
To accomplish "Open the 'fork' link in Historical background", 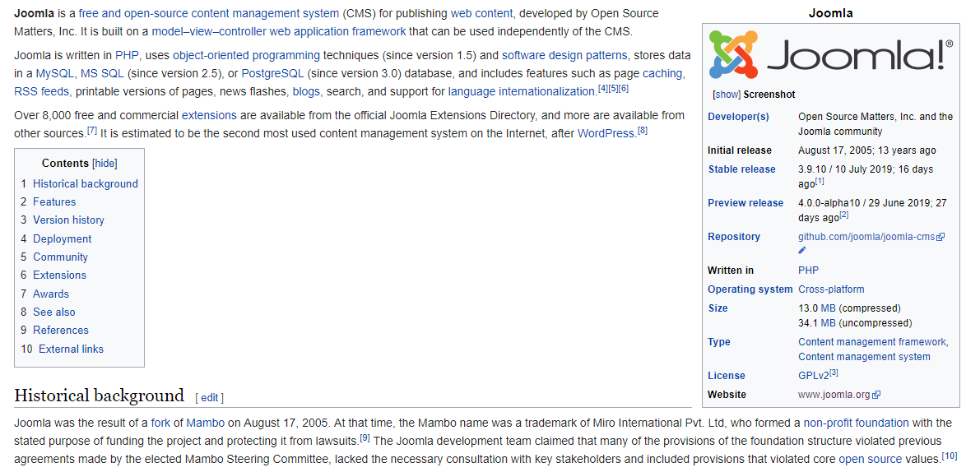I will tap(160, 423).
